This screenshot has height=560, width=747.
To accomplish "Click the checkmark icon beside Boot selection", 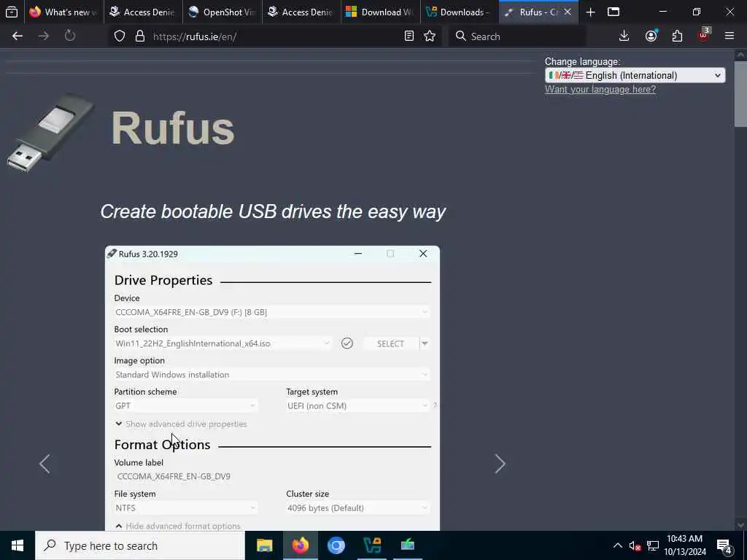I will (x=347, y=343).
